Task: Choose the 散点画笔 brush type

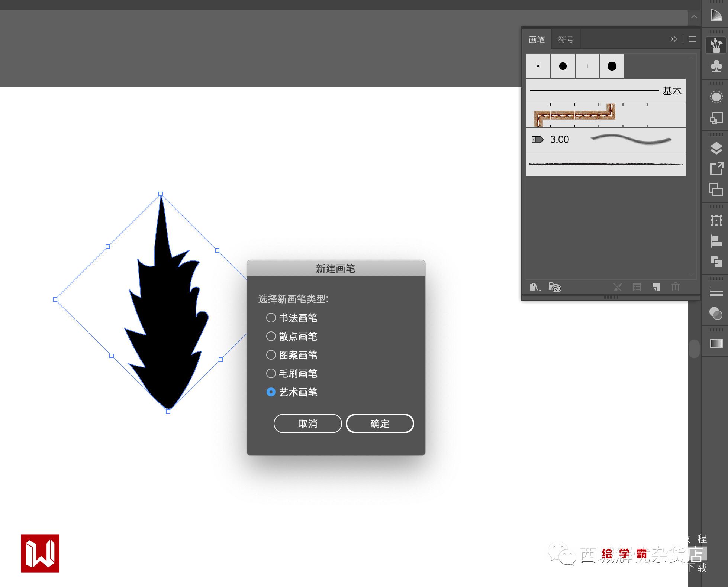Action: (271, 336)
